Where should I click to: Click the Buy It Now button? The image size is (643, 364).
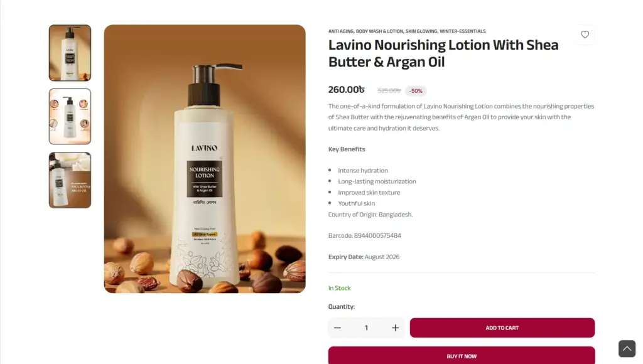(x=462, y=355)
